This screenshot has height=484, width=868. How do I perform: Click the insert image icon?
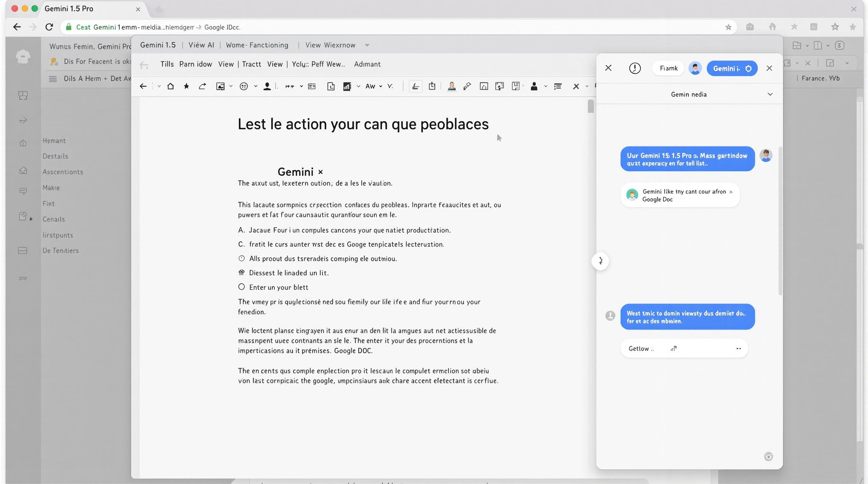coord(220,87)
